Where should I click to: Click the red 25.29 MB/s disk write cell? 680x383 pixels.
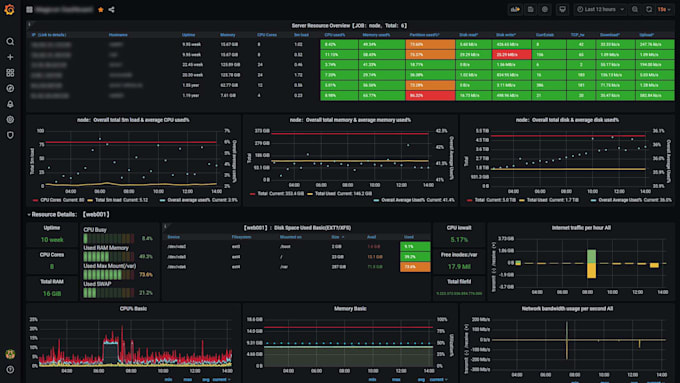tap(511, 55)
